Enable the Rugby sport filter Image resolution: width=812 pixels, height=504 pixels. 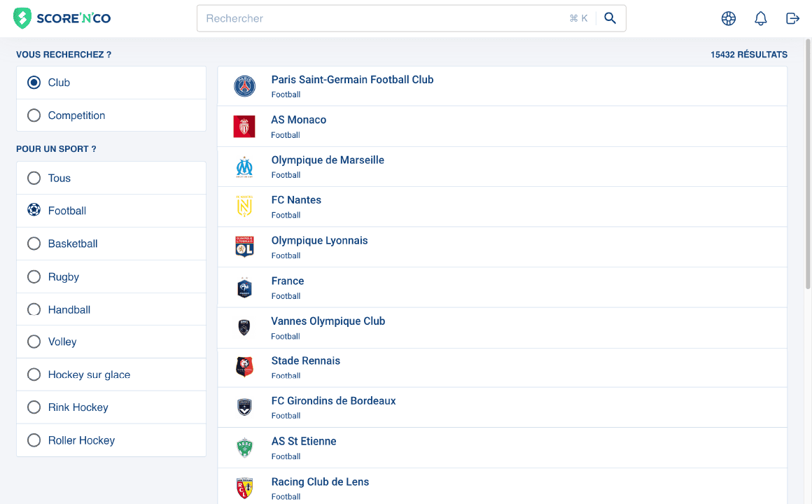pos(34,276)
